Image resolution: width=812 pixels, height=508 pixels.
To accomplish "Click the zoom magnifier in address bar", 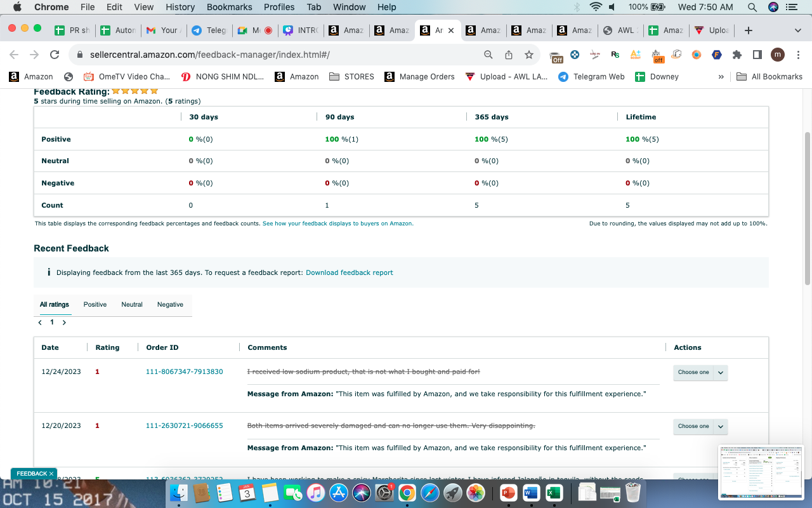I will coord(488,55).
